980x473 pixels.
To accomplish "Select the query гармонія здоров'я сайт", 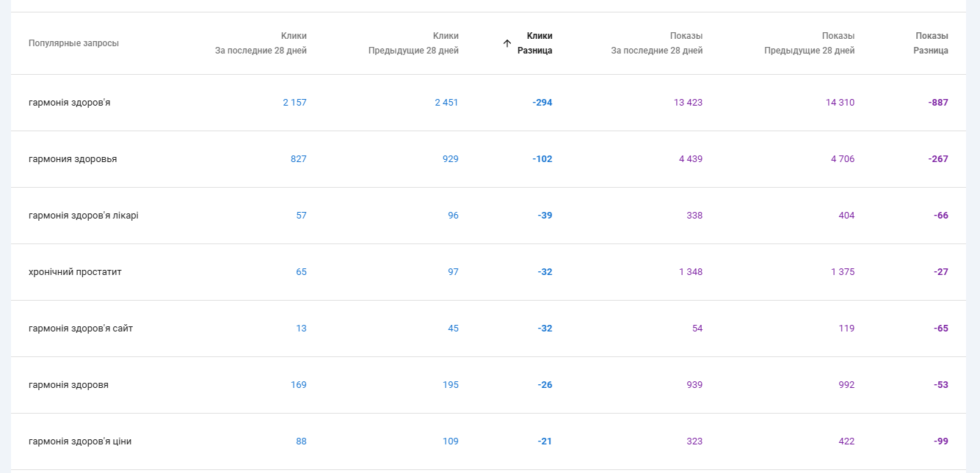I will [x=81, y=329].
